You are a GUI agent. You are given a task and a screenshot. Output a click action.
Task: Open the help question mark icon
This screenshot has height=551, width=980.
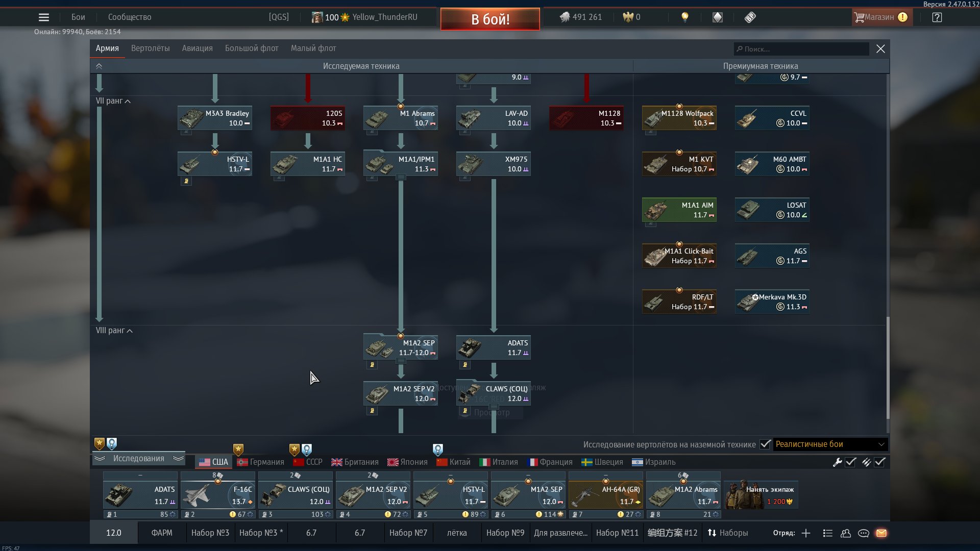point(937,17)
